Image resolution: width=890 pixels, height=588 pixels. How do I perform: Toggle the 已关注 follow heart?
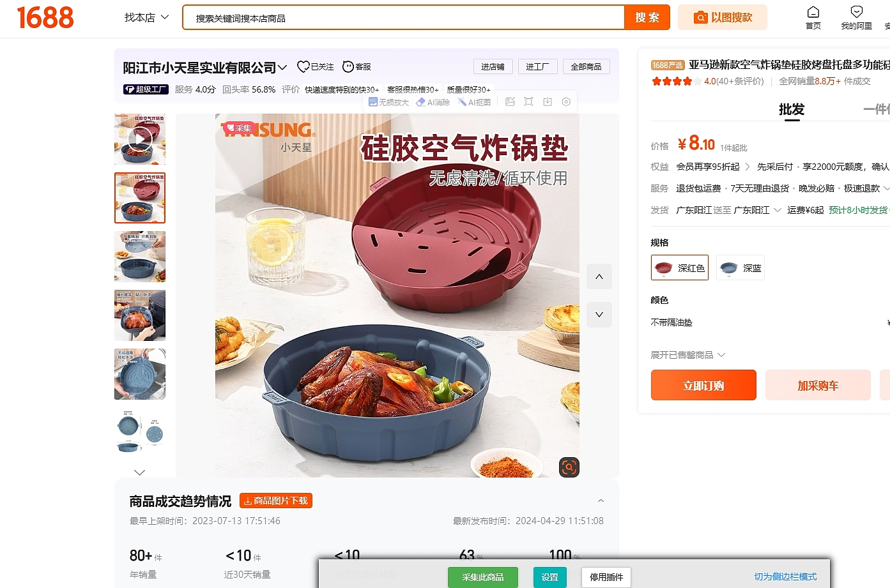coord(316,66)
